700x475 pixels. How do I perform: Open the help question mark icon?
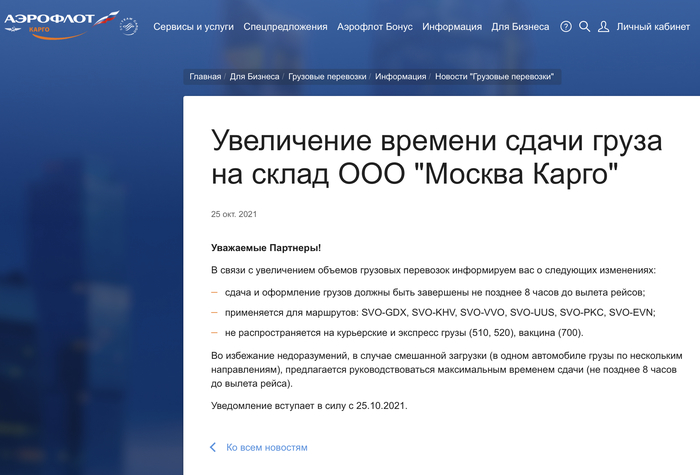coord(566,27)
